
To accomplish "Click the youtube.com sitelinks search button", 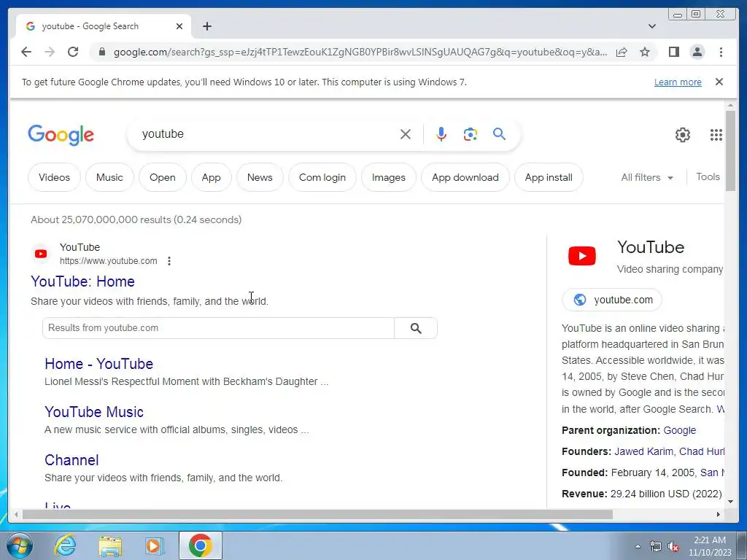I will [415, 328].
